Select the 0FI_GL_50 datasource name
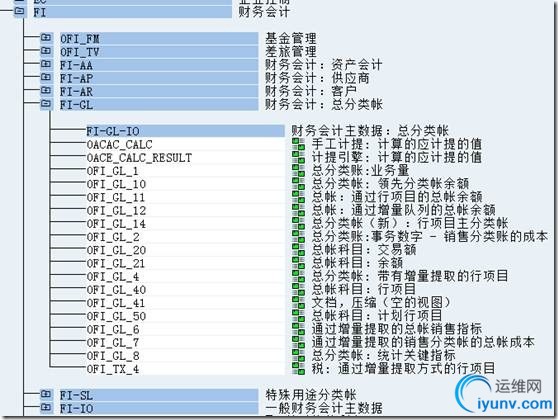 tap(116, 316)
